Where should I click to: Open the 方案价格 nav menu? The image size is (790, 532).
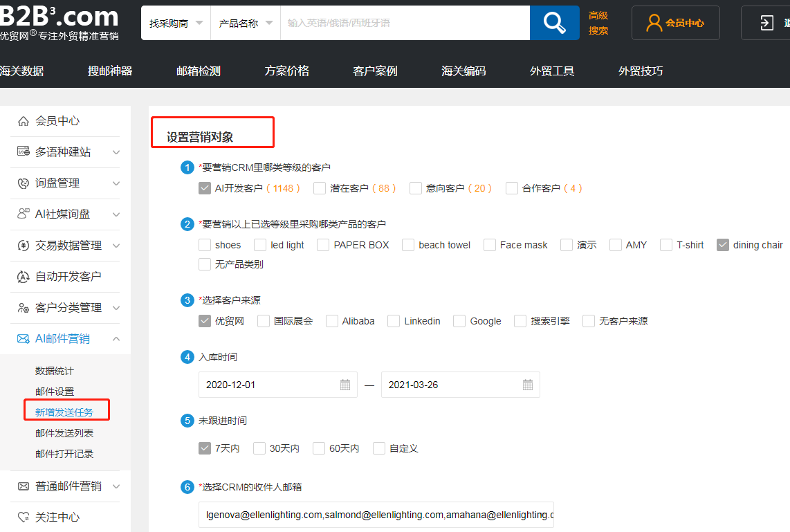point(286,71)
